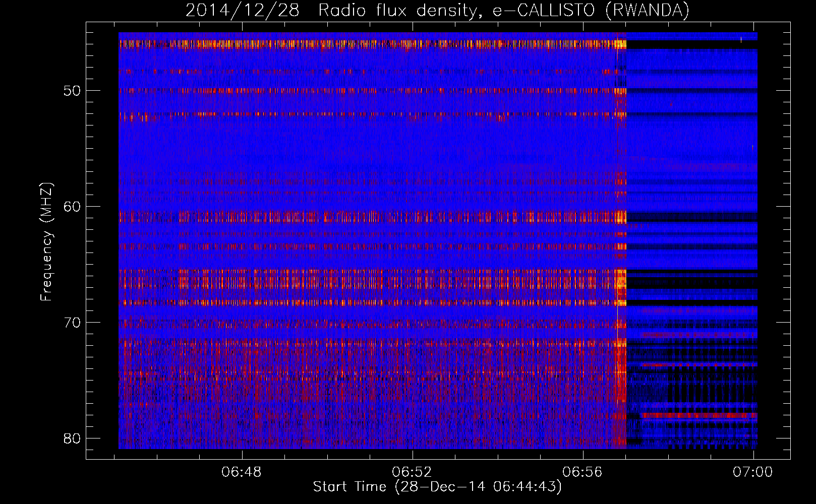This screenshot has height=504, width=816.
Task: Click the 06:52 time tick label
Action: pos(412,472)
